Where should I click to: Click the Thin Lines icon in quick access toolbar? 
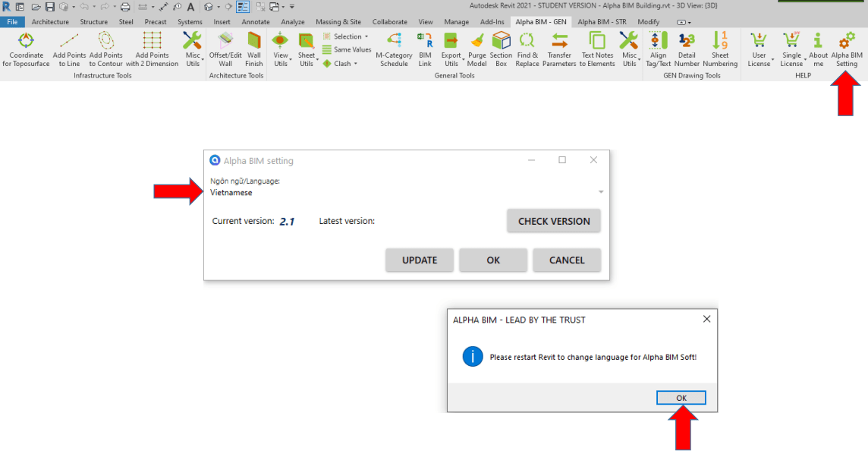(243, 7)
